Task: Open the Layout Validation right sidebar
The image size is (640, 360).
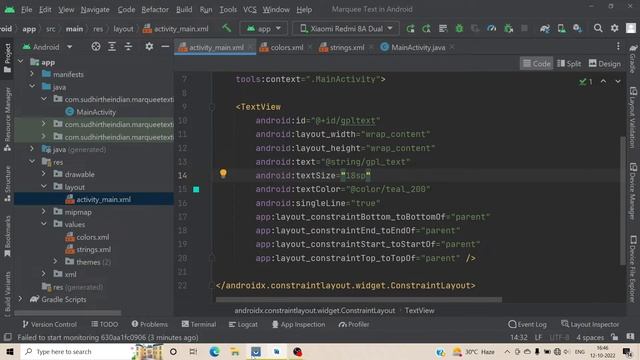Action: click(633, 118)
